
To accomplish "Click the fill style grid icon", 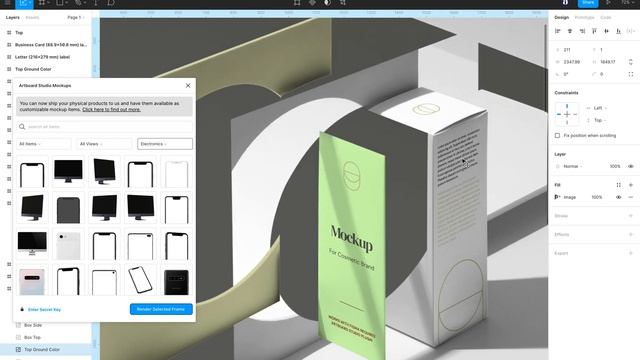I will pos(618,185).
